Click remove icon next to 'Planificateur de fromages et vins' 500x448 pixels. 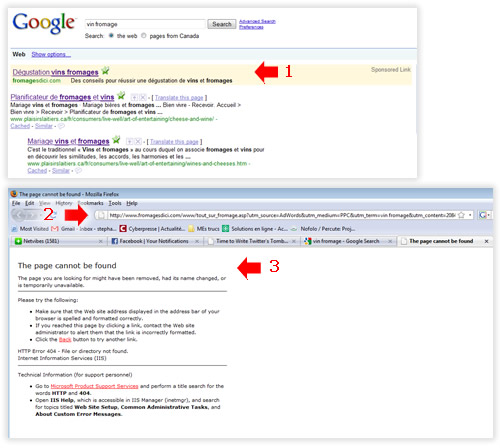pyautogui.click(x=143, y=97)
